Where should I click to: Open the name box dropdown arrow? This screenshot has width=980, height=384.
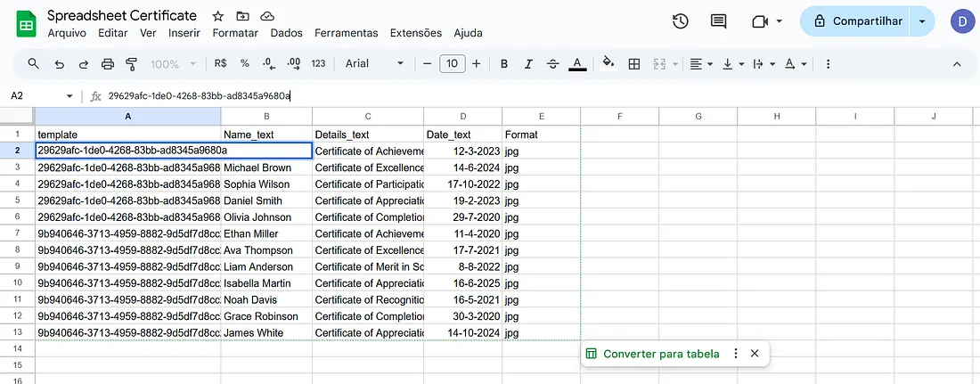tap(69, 96)
